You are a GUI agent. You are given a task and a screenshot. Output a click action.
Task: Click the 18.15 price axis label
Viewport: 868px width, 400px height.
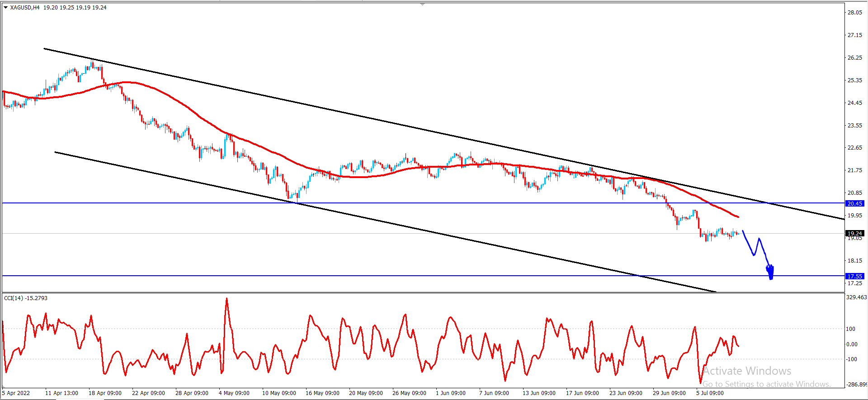[854, 260]
